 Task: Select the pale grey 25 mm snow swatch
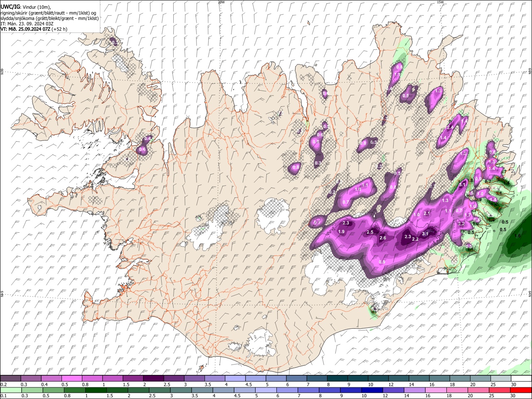click(x=501, y=378)
